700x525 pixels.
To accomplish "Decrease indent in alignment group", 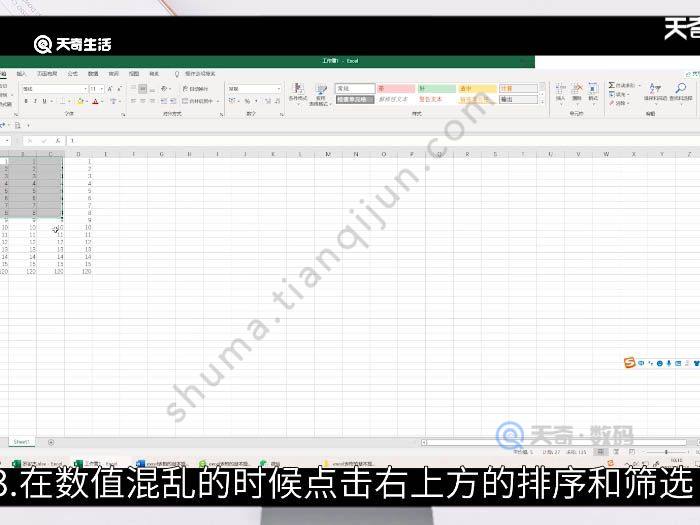I will 163,101.
